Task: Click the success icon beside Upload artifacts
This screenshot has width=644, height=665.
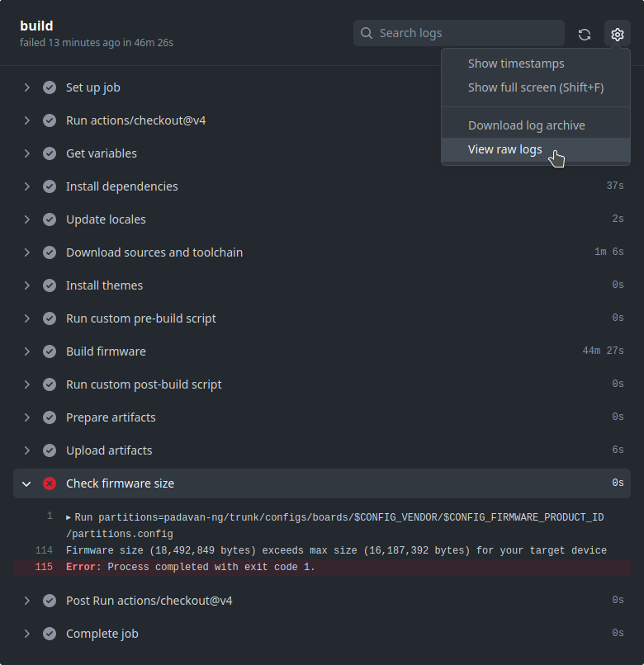Action: pos(50,450)
